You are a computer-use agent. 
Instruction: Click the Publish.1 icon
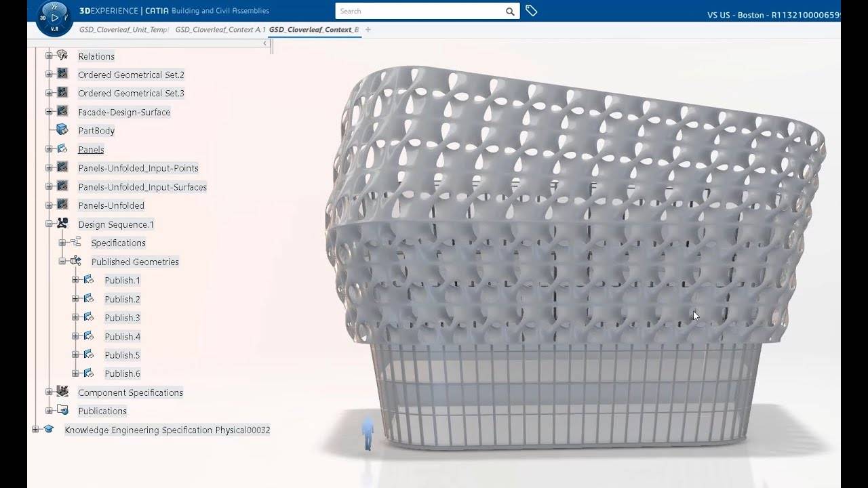[89, 279]
